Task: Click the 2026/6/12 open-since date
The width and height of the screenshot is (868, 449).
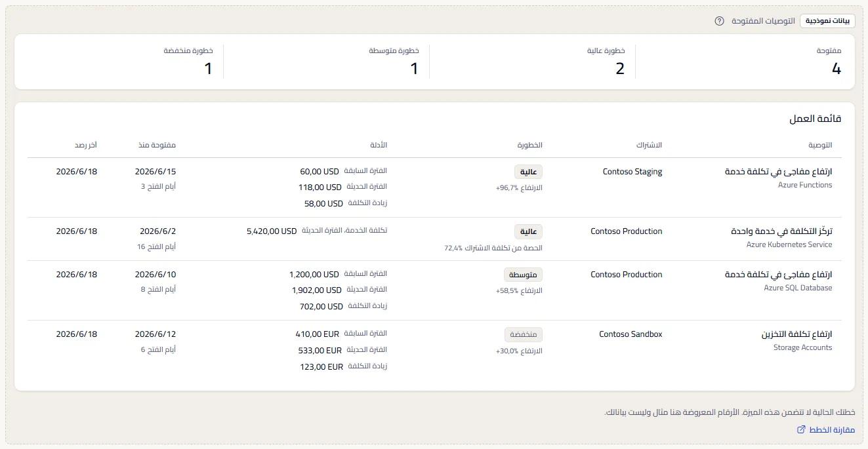Action: pyautogui.click(x=155, y=334)
